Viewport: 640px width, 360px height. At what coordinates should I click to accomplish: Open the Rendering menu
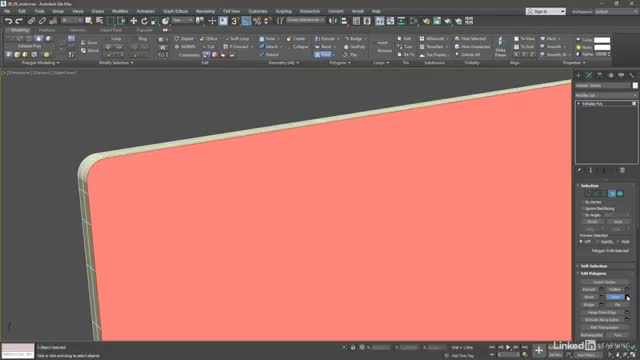(205, 11)
